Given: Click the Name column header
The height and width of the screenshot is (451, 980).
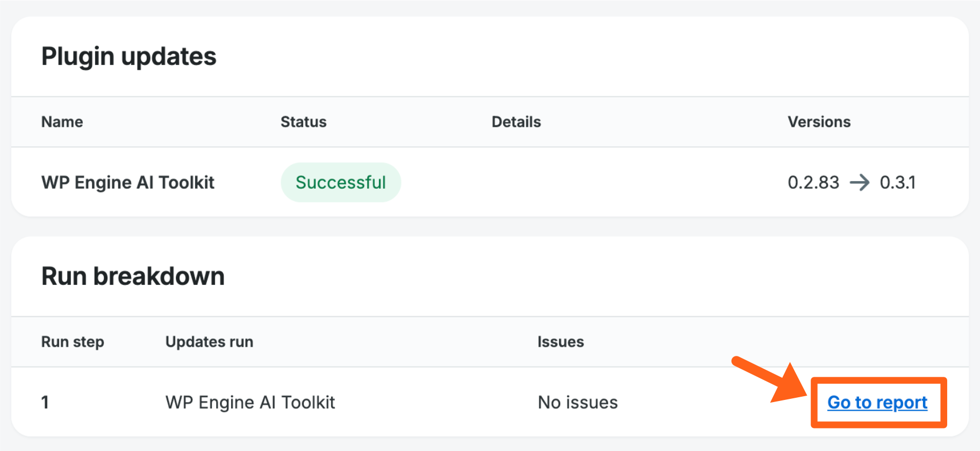Looking at the screenshot, I should 62,122.
